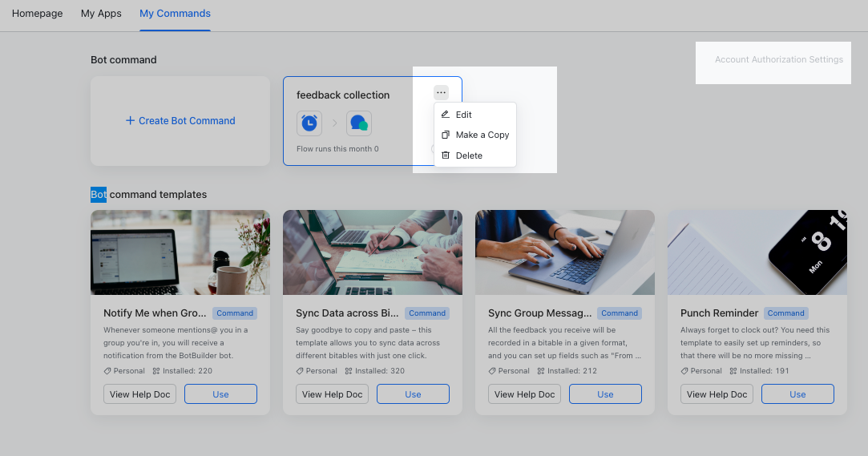Click the arrow between trigger and action icons

334,123
